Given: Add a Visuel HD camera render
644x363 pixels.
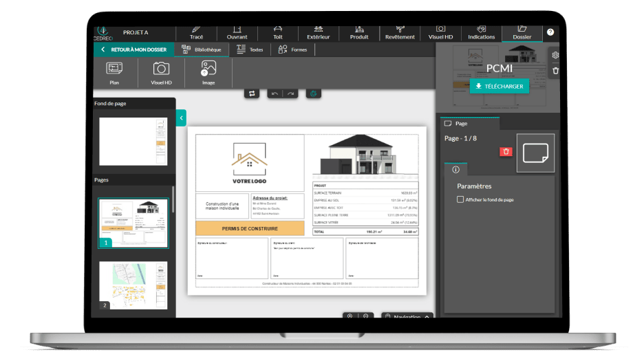Looking at the screenshot, I should point(161,72).
